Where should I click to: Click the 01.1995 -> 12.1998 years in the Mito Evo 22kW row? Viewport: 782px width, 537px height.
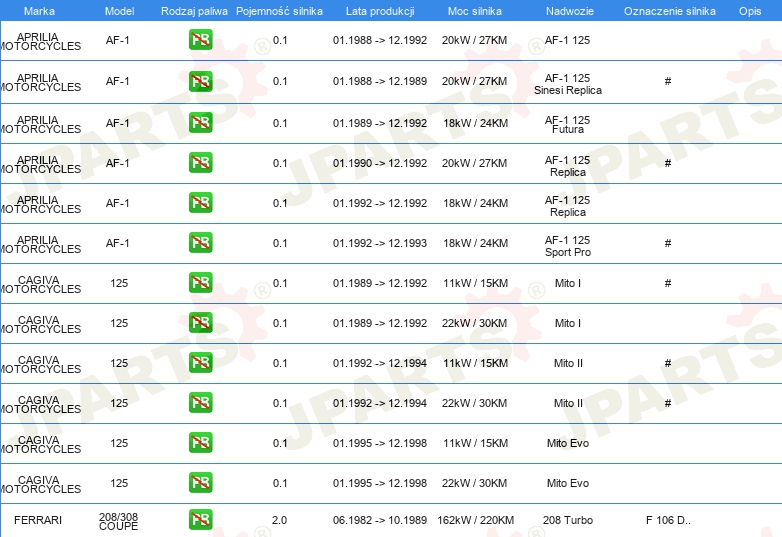point(380,483)
